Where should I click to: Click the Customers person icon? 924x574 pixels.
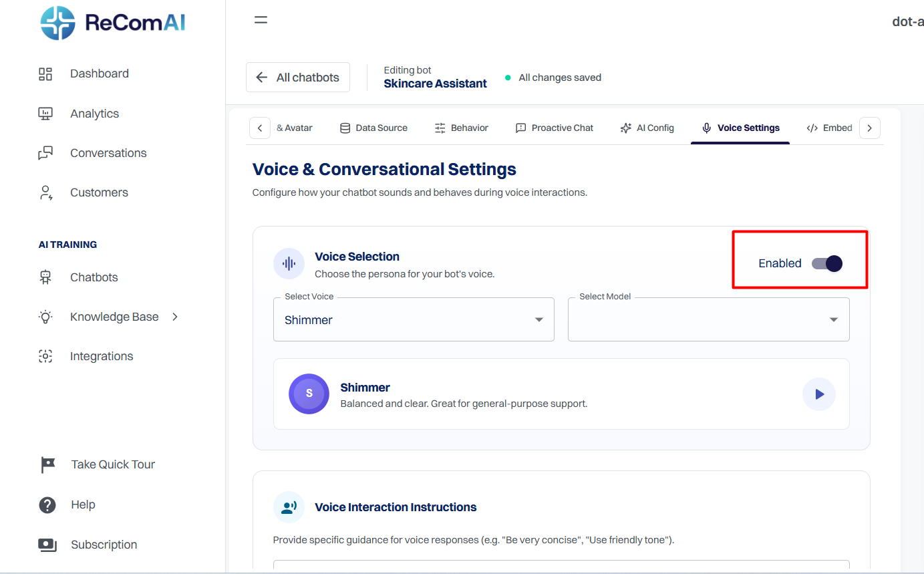[45, 192]
